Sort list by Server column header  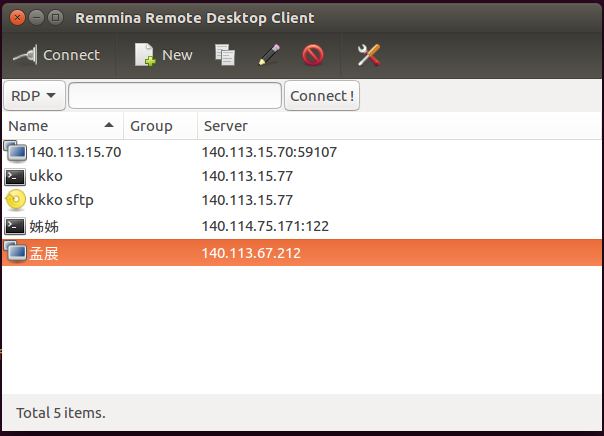[399, 126]
